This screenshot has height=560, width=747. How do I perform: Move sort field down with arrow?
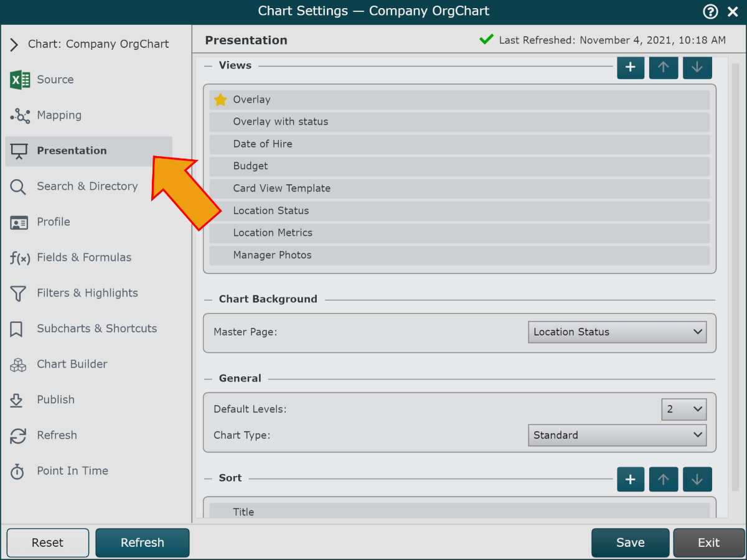(697, 479)
